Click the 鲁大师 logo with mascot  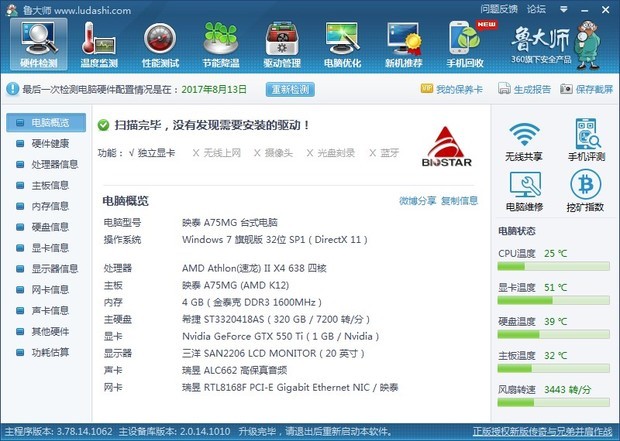(556, 45)
